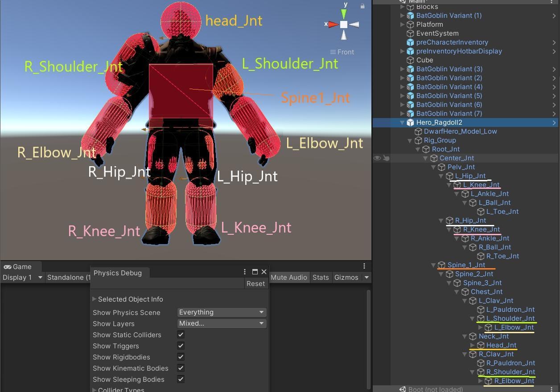Select R_Elbow_Jnt in Hierarchy
Image resolution: width=560 pixels, height=392 pixels.
click(514, 381)
